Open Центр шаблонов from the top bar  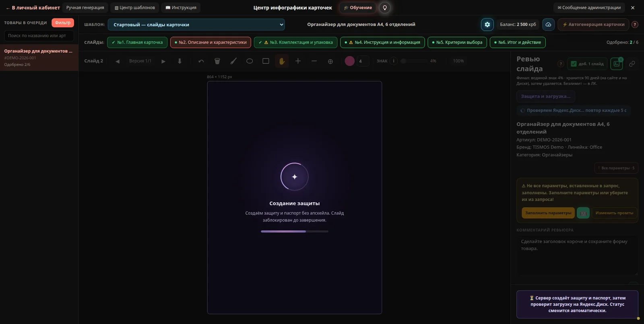(135, 8)
